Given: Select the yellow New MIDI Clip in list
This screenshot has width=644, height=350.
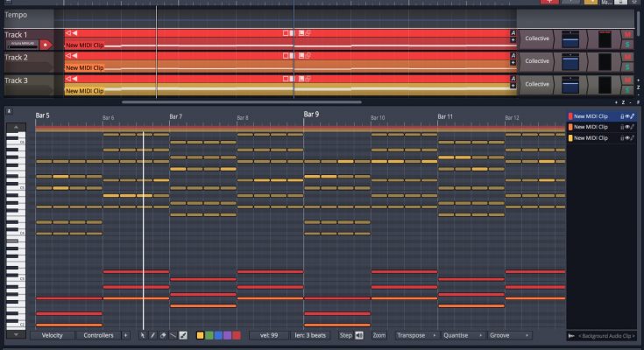Looking at the screenshot, I should (594, 138).
